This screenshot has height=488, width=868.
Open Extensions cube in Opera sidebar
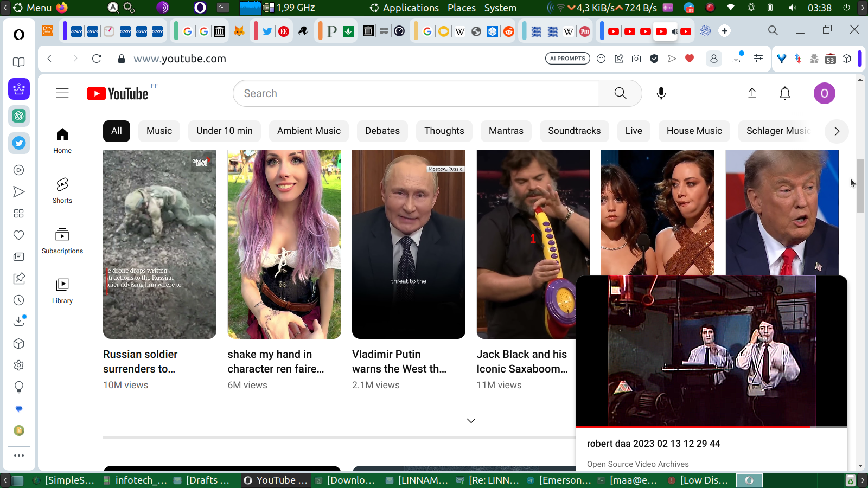pyautogui.click(x=19, y=344)
